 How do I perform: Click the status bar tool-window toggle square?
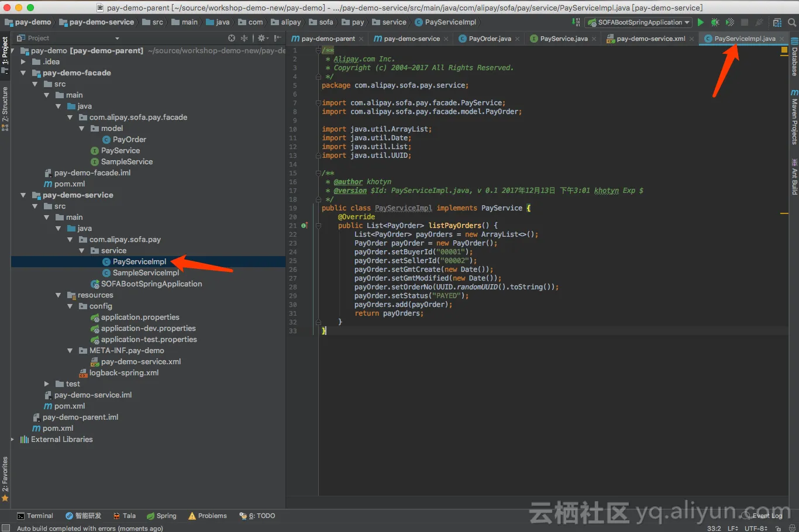(6, 528)
